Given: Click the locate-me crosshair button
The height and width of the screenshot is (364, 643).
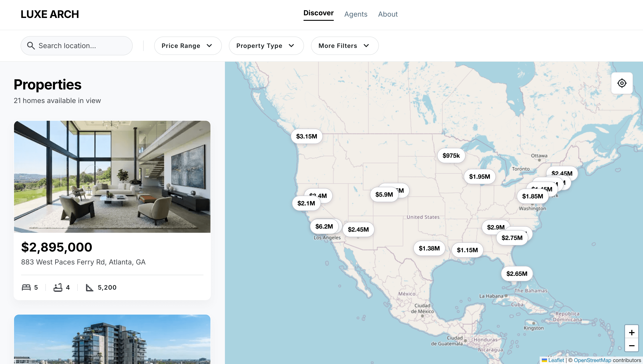Looking at the screenshot, I should (622, 83).
